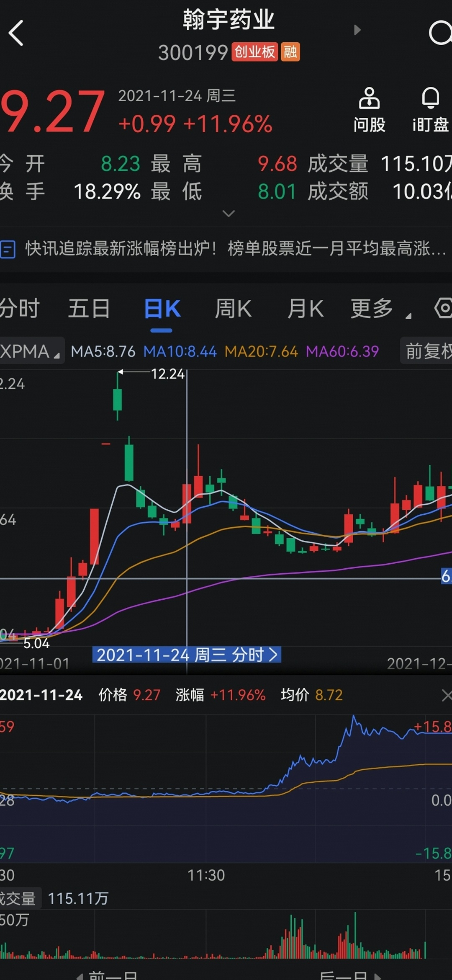Tap the 最低 value 8.01
The image size is (452, 980).
tap(277, 192)
